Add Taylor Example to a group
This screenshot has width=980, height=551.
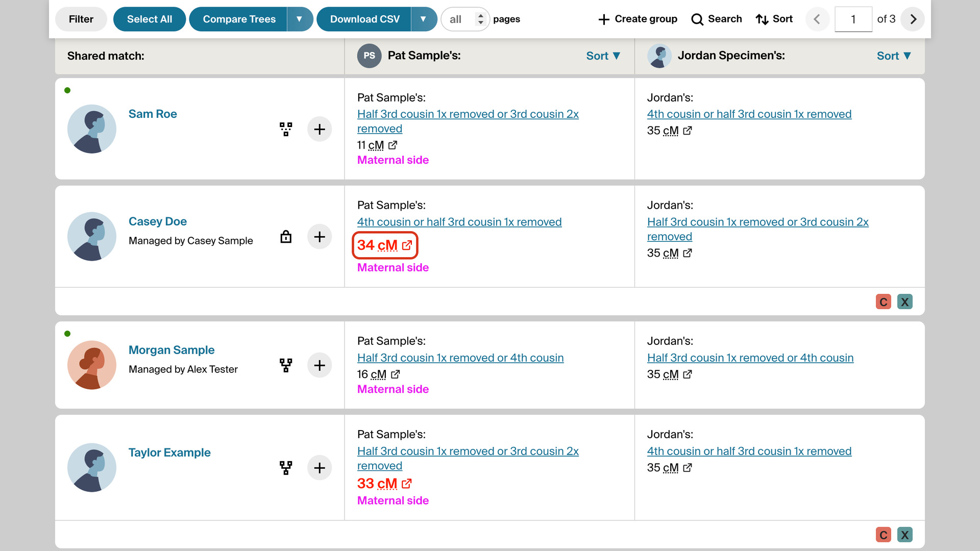coord(320,468)
